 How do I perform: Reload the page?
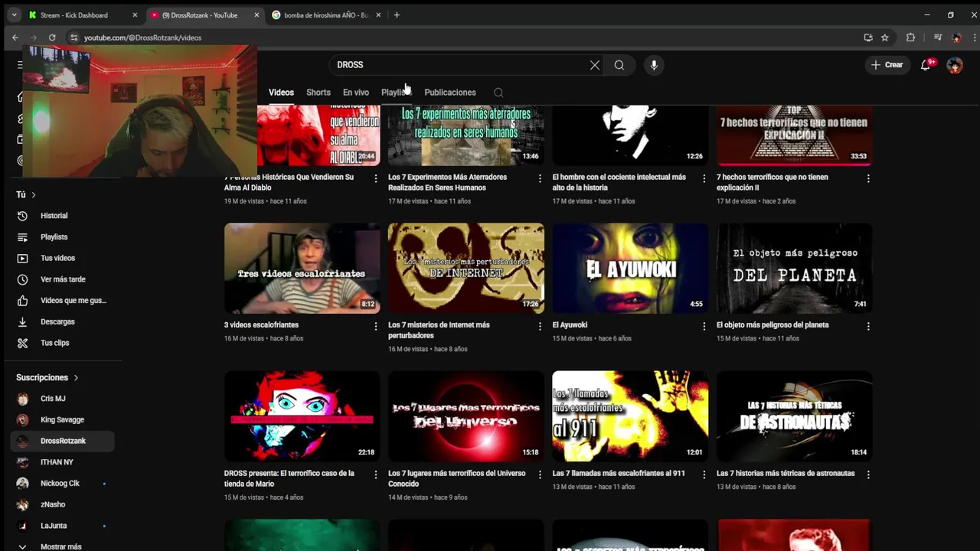[52, 37]
